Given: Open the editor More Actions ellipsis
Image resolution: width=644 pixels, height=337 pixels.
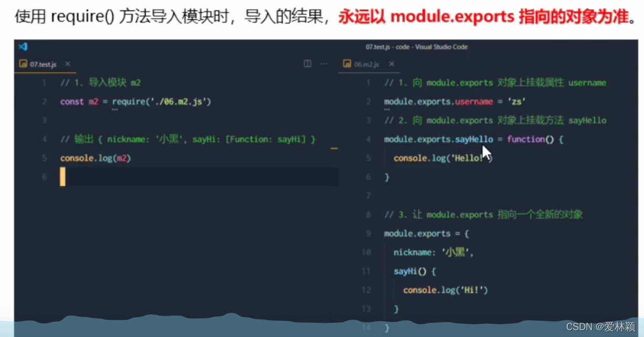Looking at the screenshot, I should pos(324,64).
